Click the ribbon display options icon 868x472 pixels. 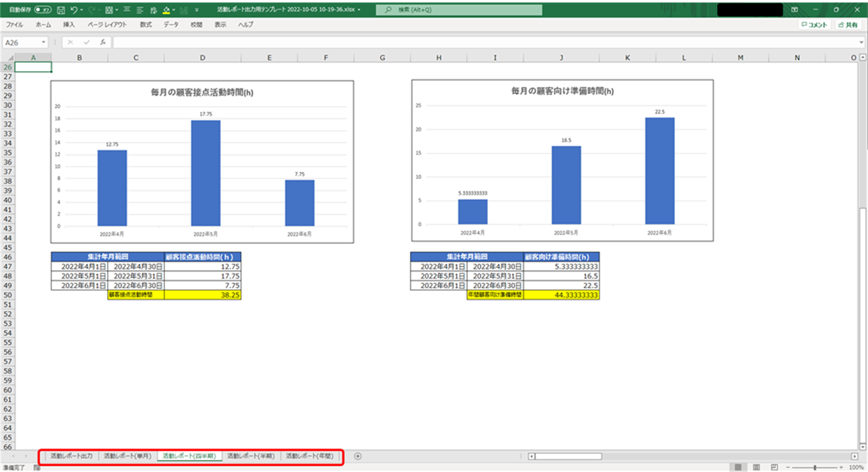pyautogui.click(x=795, y=10)
